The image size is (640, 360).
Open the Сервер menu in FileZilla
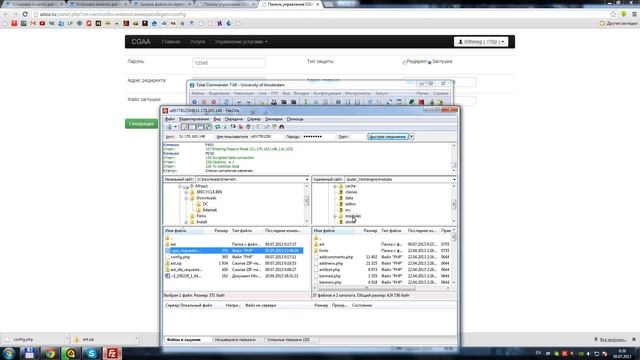[254, 119]
